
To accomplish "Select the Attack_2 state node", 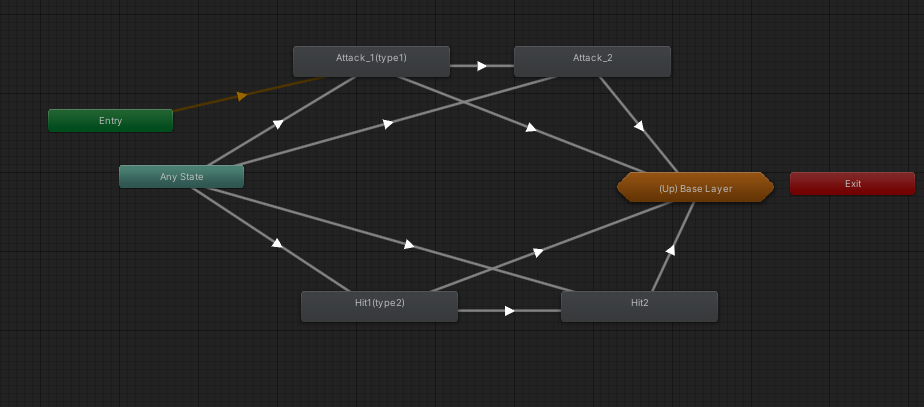I will [592, 59].
